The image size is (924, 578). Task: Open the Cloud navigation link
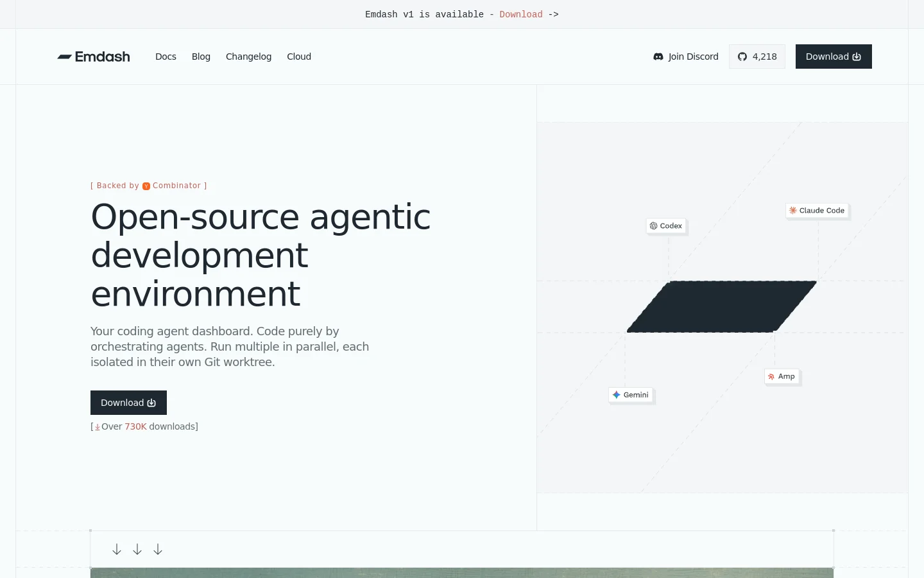tap(299, 57)
